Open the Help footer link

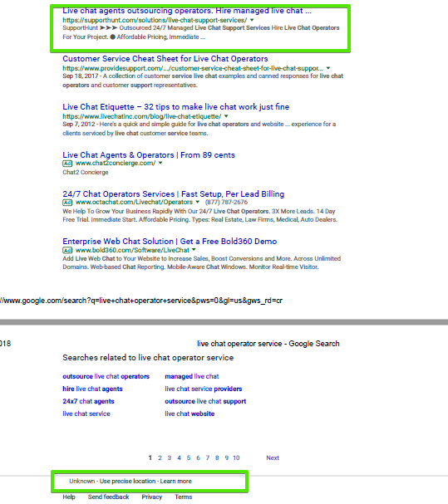pyautogui.click(x=69, y=497)
